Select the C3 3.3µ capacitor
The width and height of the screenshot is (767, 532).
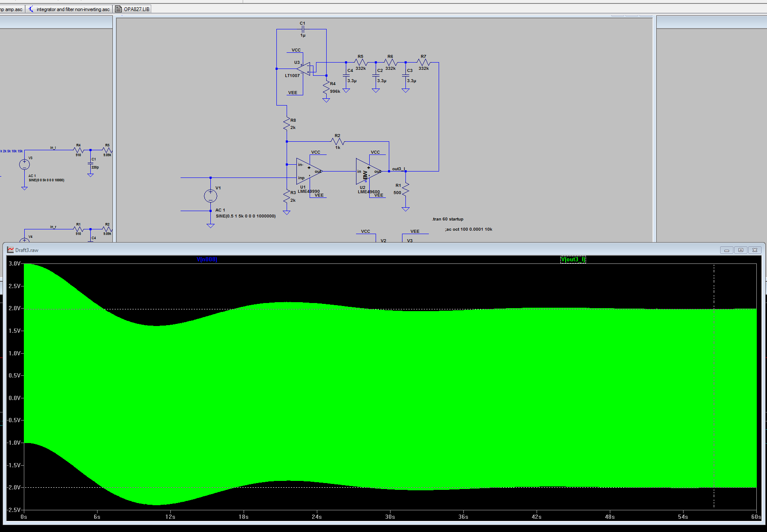[405, 76]
